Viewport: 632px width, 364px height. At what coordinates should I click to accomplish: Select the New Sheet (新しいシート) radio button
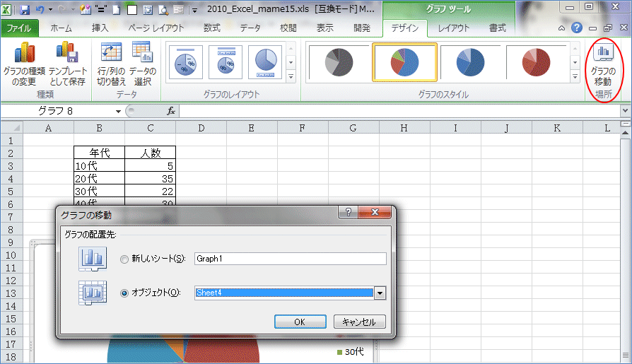point(125,259)
